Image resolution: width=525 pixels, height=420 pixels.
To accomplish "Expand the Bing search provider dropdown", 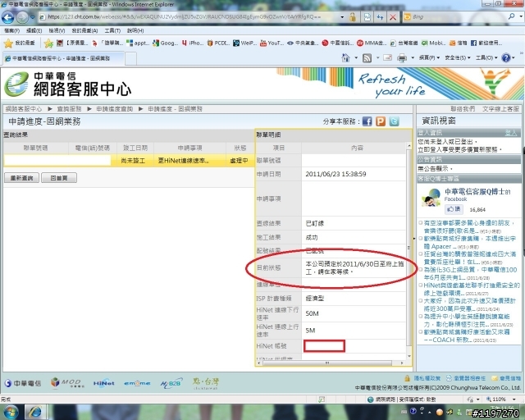I will click(521, 16).
